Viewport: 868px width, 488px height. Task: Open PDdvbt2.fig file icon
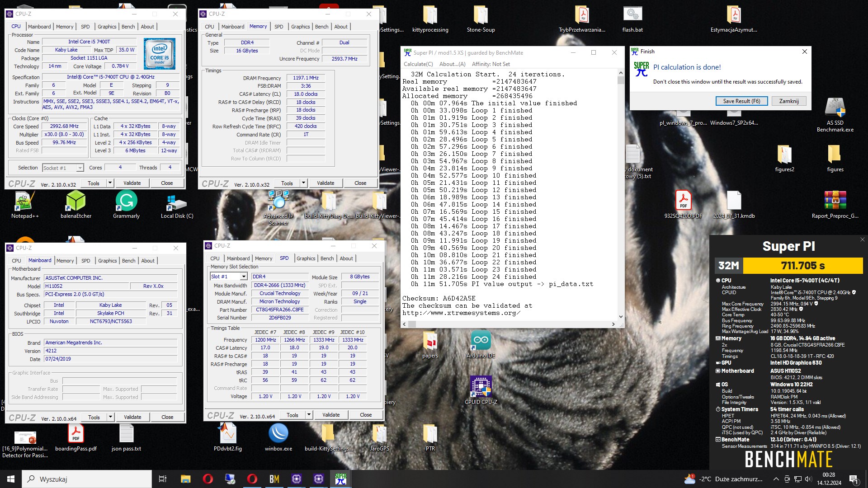(x=227, y=437)
